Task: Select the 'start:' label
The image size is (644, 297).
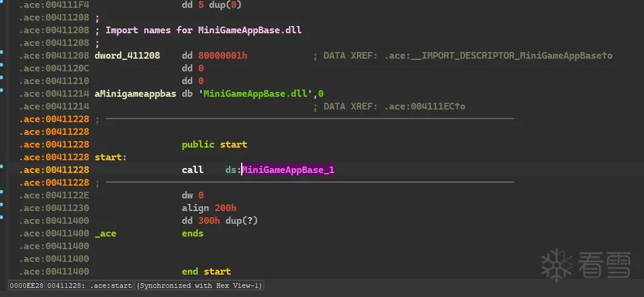Action: point(111,157)
